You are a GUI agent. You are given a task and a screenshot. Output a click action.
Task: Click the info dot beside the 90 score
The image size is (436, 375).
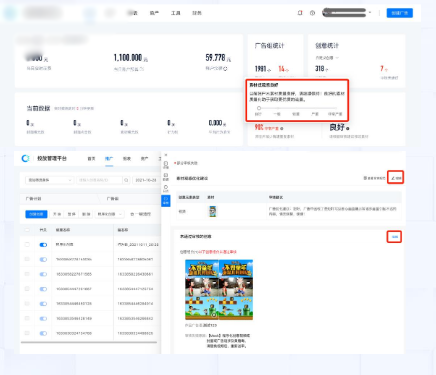tap(282, 128)
